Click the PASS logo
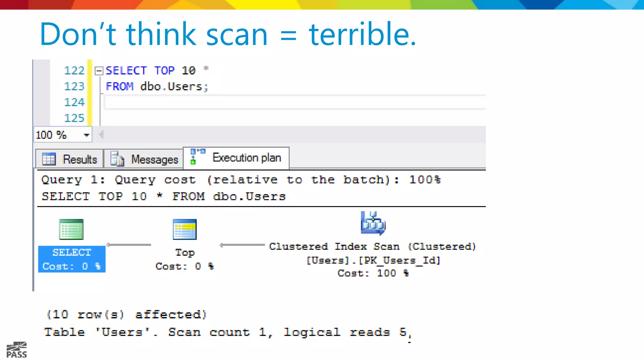Screen dimensions: 644x362 tap(17, 350)
